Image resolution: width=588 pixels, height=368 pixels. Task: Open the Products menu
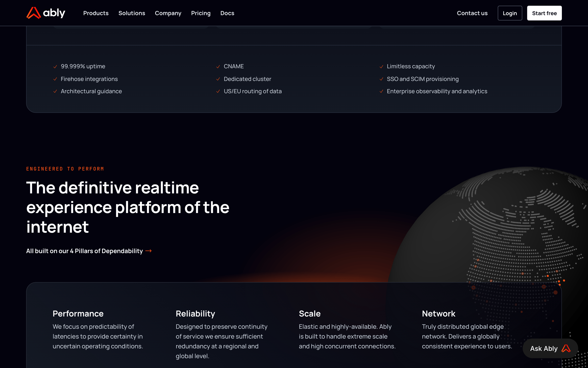[96, 13]
